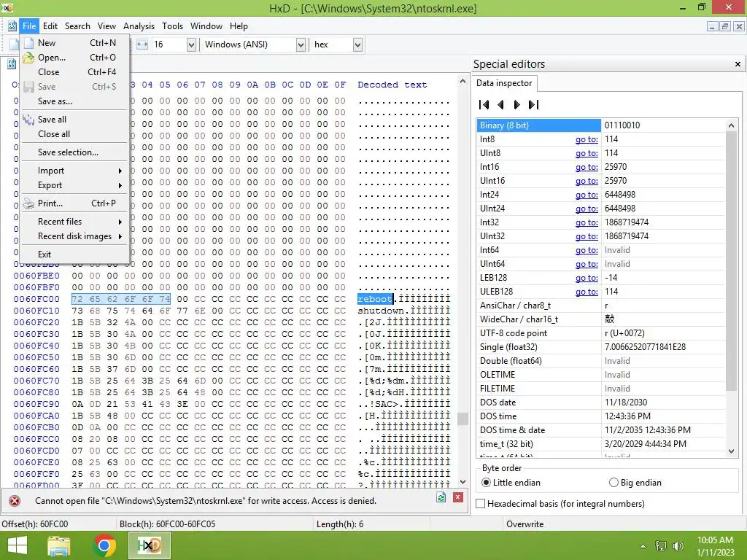Screen dimensions: 747x560
Task: Open the Edit menu
Action: coord(50,26)
